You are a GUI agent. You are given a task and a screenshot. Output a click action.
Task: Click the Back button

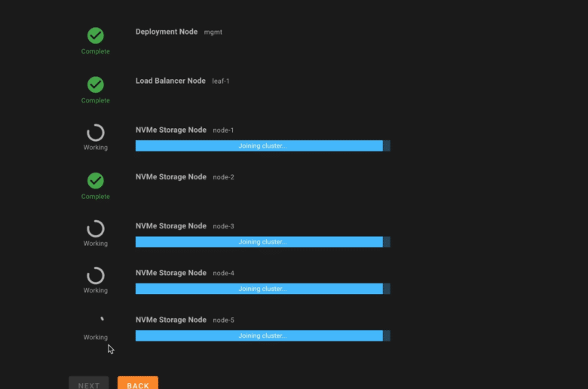point(138,384)
